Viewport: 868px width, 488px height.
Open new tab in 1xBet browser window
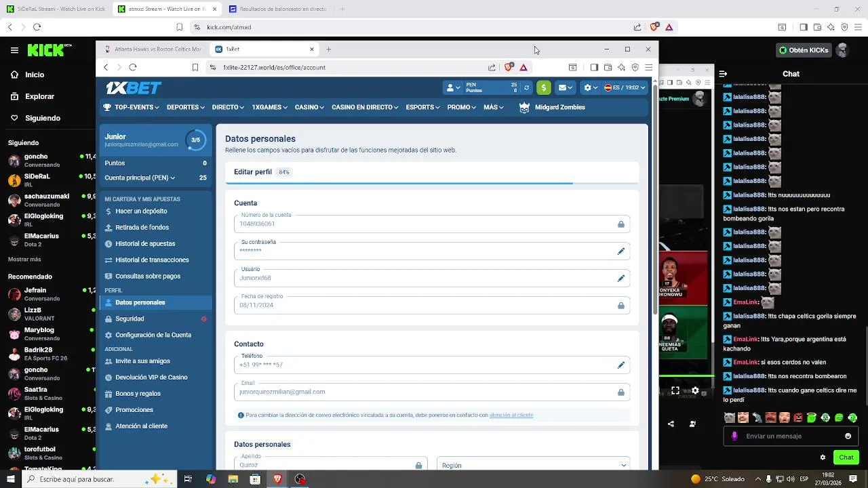pos(329,49)
